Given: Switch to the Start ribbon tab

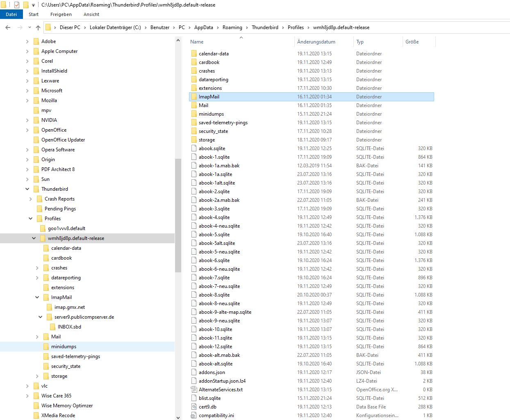Looking at the screenshot, I should click(x=34, y=14).
